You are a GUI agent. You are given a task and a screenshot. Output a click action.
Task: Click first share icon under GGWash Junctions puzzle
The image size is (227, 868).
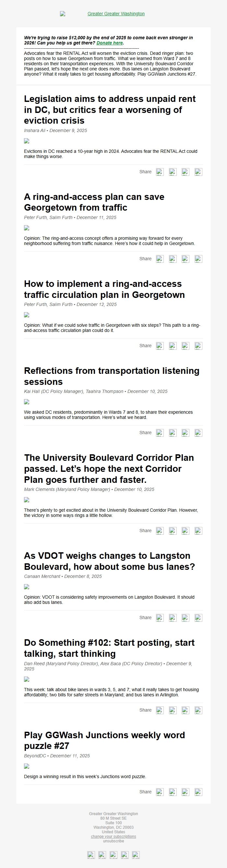160,792
